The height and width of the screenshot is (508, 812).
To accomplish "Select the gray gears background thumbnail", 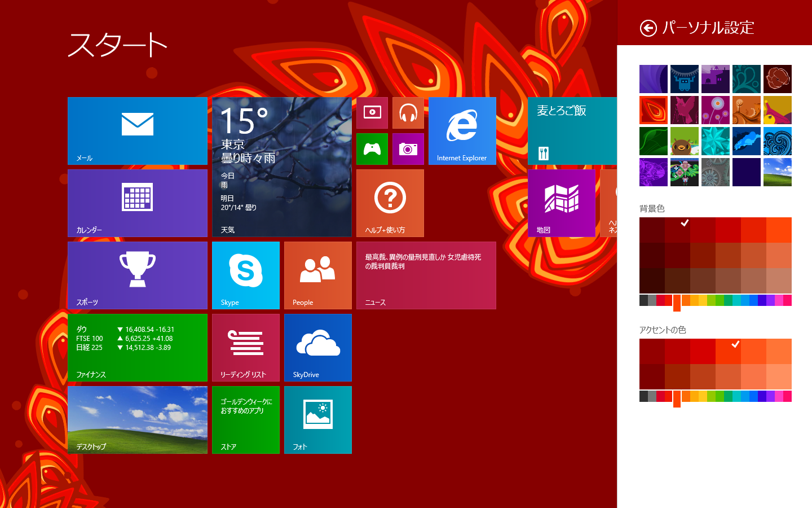I will tap(716, 172).
